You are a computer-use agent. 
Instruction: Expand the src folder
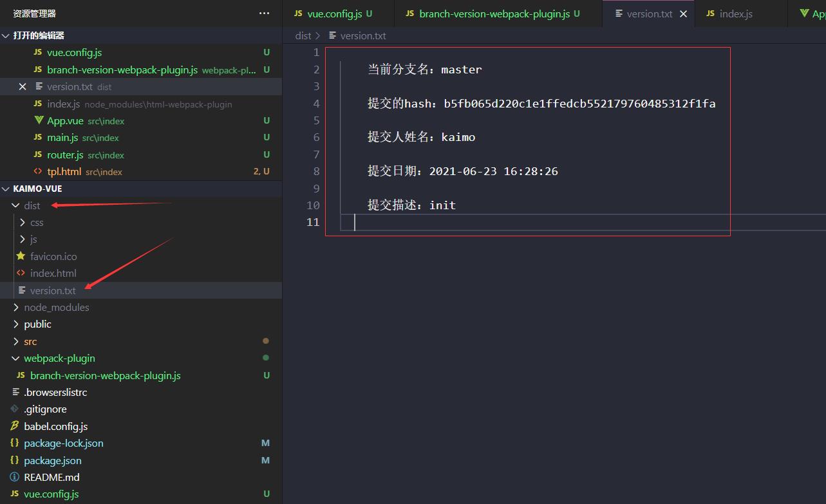click(15, 341)
